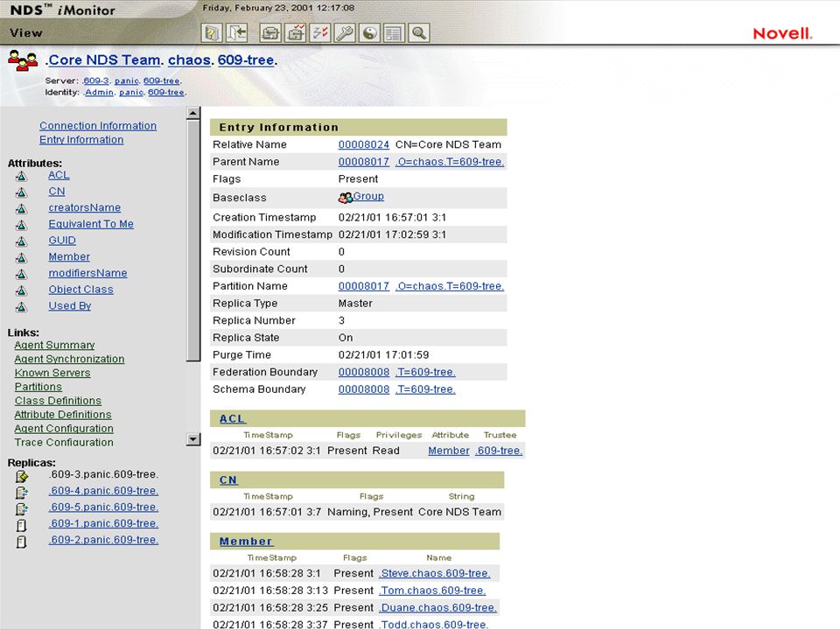Open the Agent Summary toolbar icon
This screenshot has width=840, height=630.
pos(270,33)
